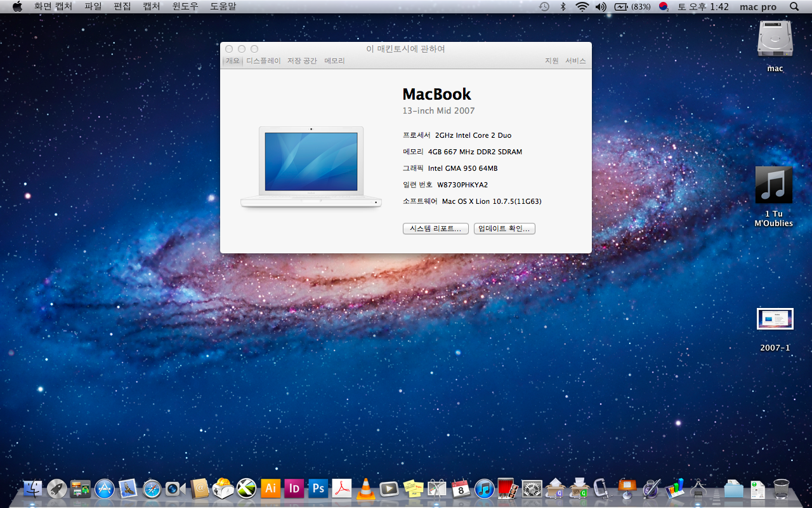This screenshot has height=508, width=812.
Task: Switch to the 디스플레이 tab
Action: (x=263, y=61)
